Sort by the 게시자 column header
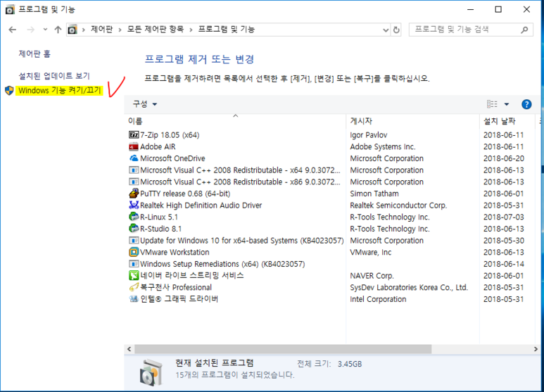The image size is (544, 392). tap(361, 121)
